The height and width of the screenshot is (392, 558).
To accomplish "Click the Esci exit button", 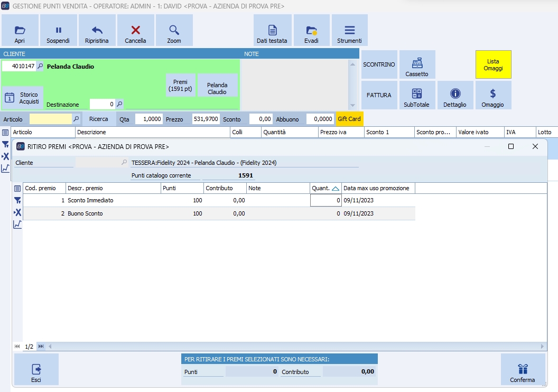I will pyautogui.click(x=36, y=369).
